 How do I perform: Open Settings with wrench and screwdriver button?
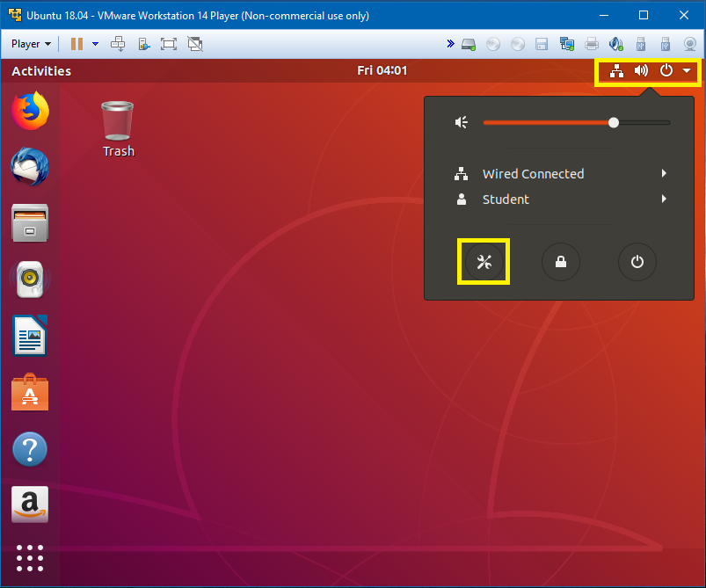click(x=484, y=262)
